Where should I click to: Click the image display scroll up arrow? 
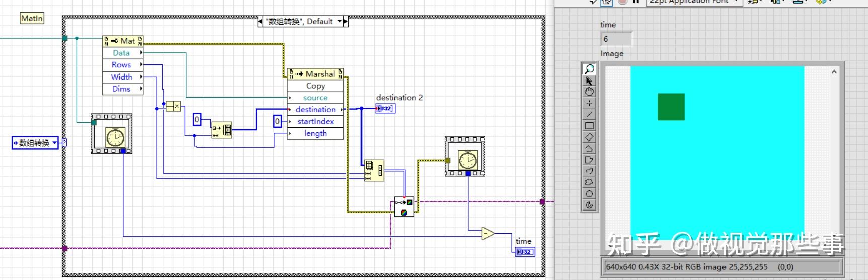(x=834, y=72)
